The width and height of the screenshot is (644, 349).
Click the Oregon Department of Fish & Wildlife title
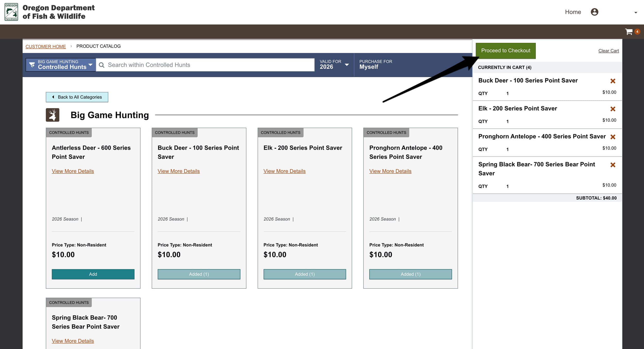click(58, 12)
